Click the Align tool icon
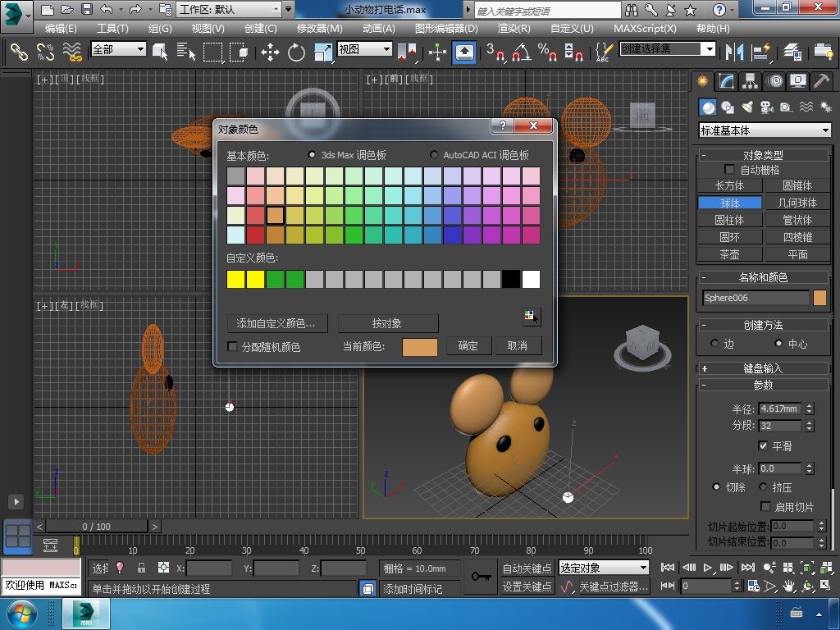840x630 pixels. [x=760, y=52]
